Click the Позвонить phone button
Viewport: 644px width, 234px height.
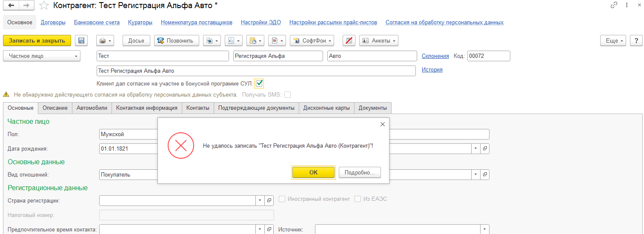pos(177,40)
